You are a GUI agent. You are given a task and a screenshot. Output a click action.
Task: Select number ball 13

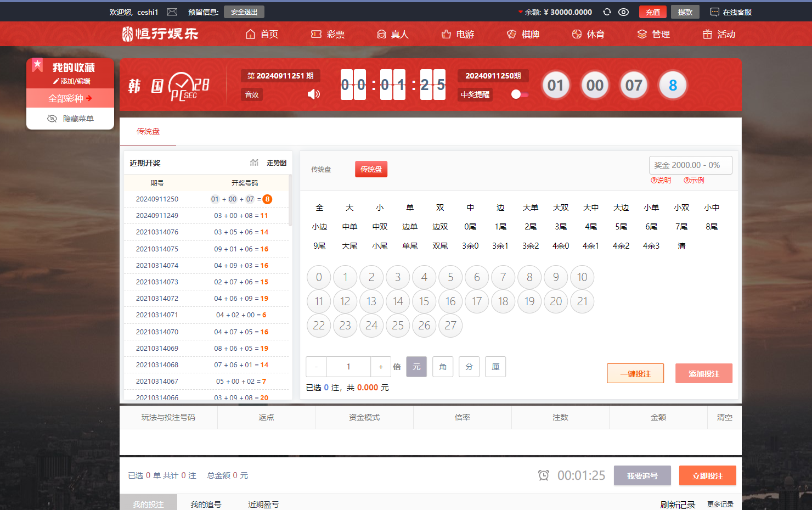[x=371, y=301]
